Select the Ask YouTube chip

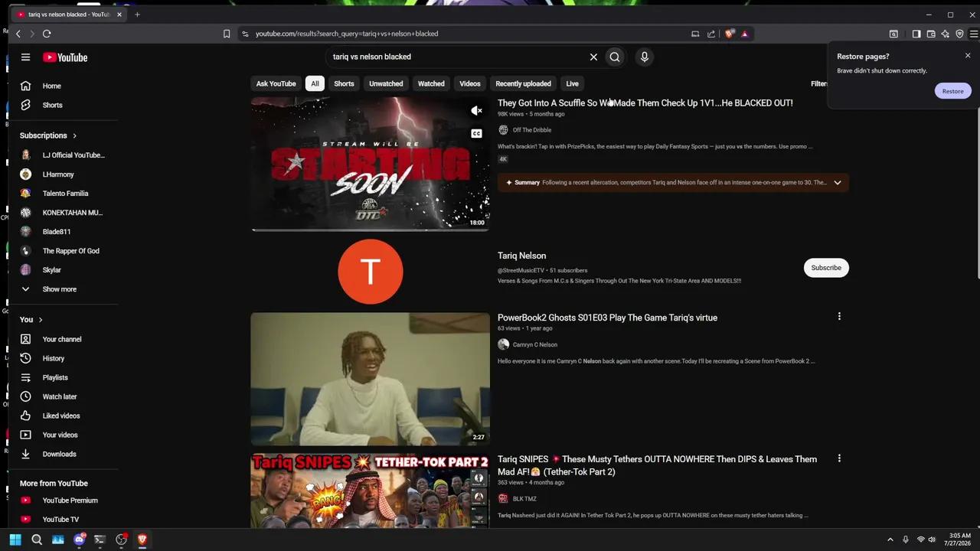pos(276,83)
